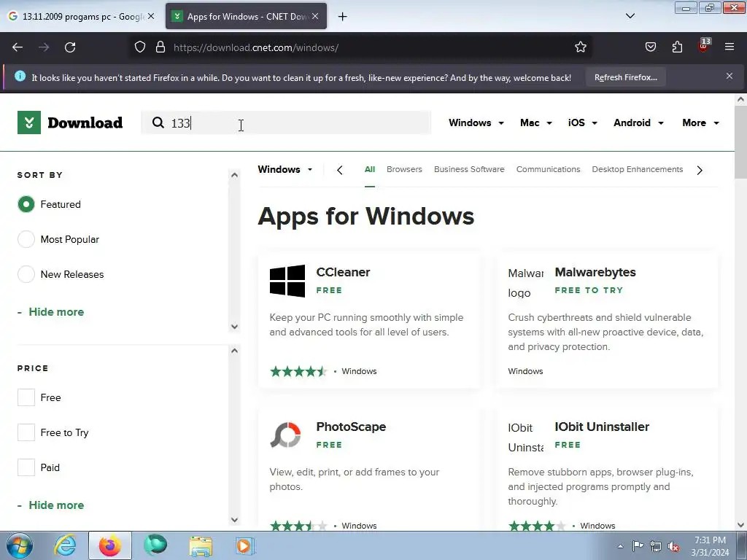Open the Pocket save icon
Viewport: 747px width, 560px height.
650,47
